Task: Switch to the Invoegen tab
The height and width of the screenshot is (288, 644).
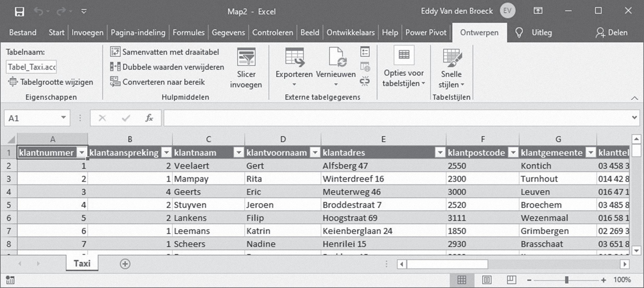Action: click(87, 33)
